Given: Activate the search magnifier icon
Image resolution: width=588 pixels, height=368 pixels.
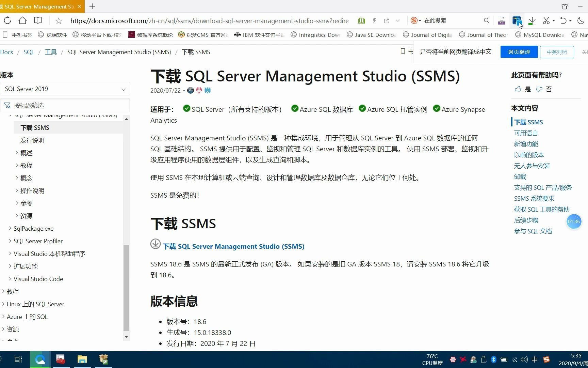Looking at the screenshot, I should tap(487, 20).
